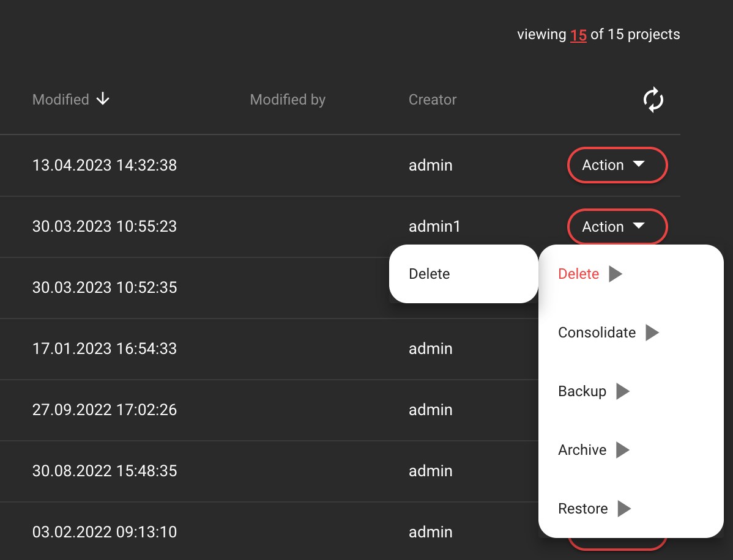
Task: Click the refresh projects icon
Action: 653,100
